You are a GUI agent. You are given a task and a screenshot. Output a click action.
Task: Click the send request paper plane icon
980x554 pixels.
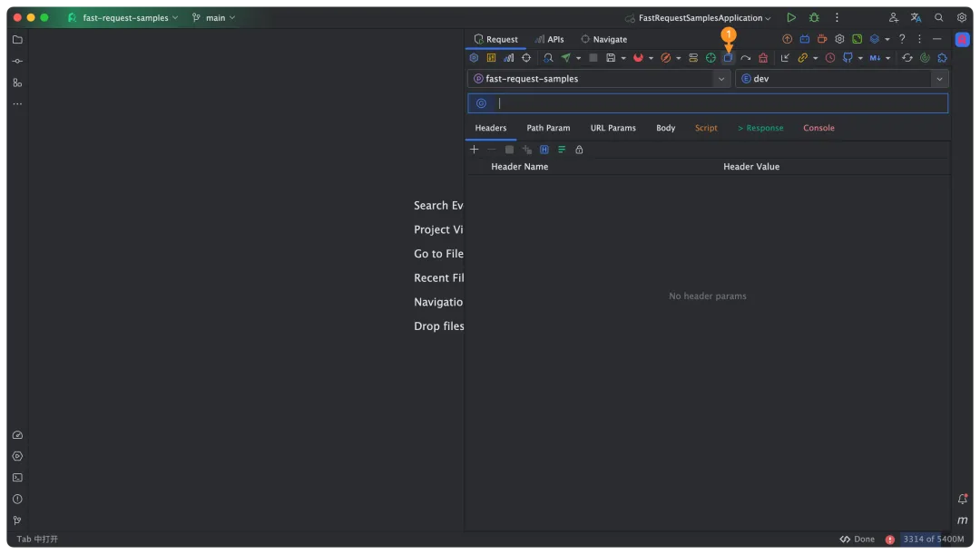[x=565, y=58]
